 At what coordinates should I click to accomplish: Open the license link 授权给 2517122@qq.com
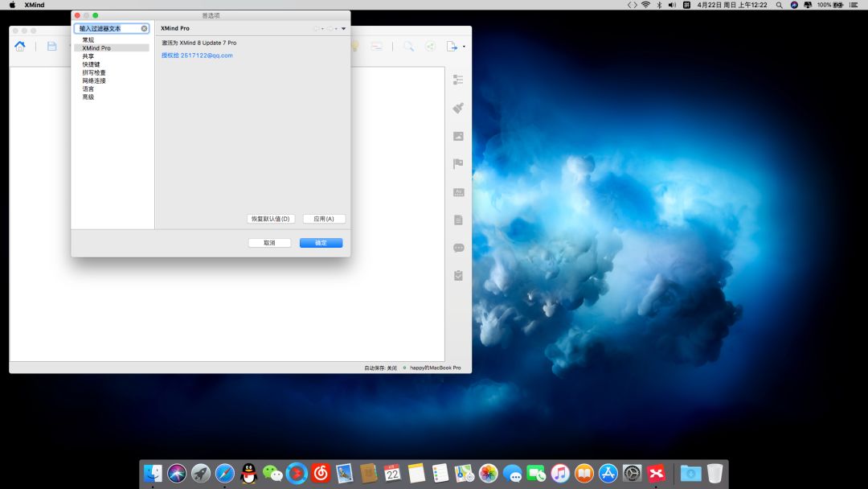point(197,55)
